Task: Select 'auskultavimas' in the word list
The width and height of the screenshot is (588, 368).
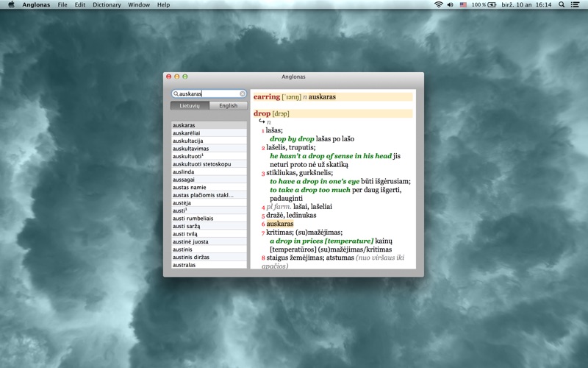Action: pyautogui.click(x=209, y=149)
